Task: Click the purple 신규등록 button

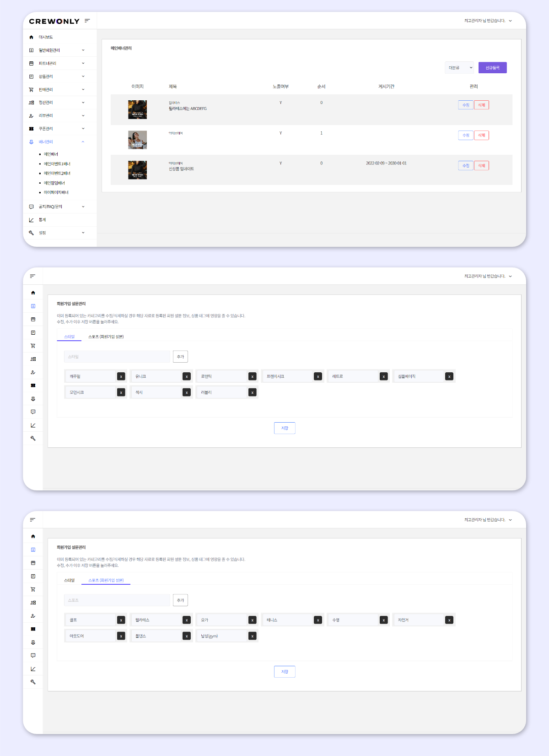Action: (492, 68)
